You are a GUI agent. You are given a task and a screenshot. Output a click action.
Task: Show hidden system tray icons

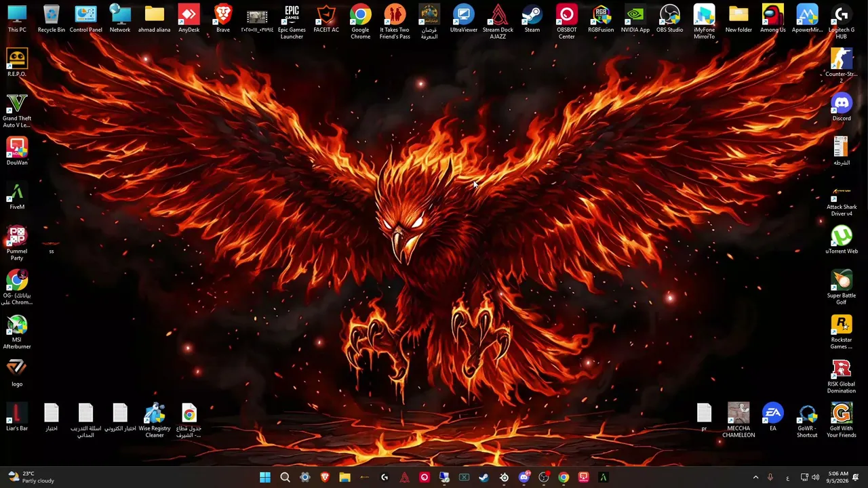tap(755, 478)
